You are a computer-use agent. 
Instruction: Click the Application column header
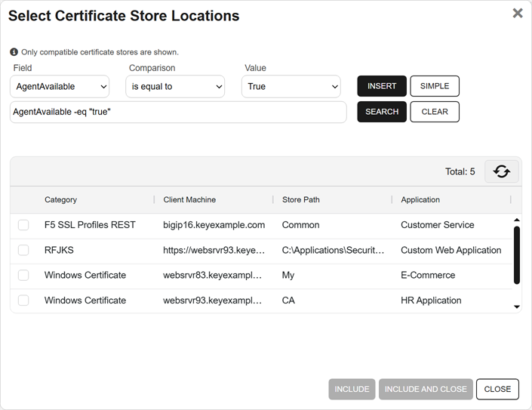point(420,200)
